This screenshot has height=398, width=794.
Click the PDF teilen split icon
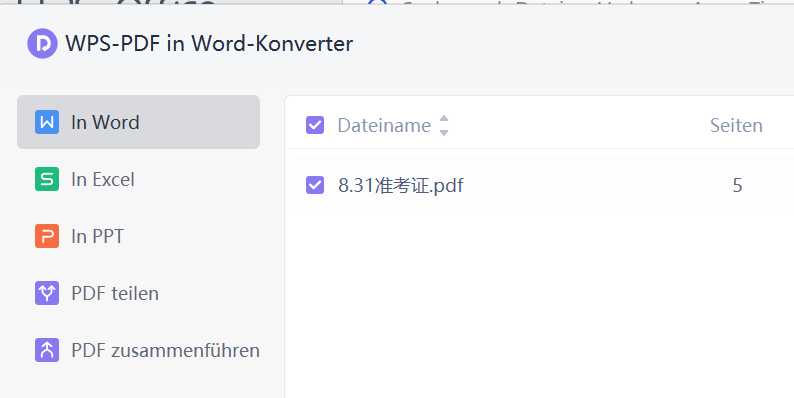[47, 293]
